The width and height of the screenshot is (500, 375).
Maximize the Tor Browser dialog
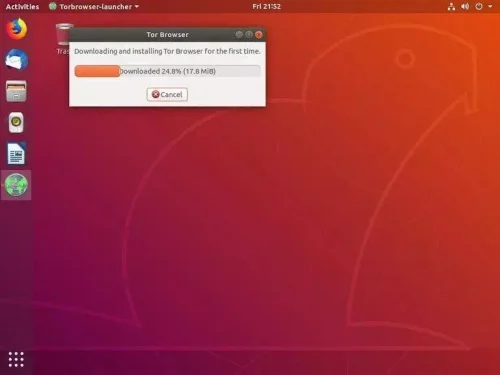click(249, 35)
